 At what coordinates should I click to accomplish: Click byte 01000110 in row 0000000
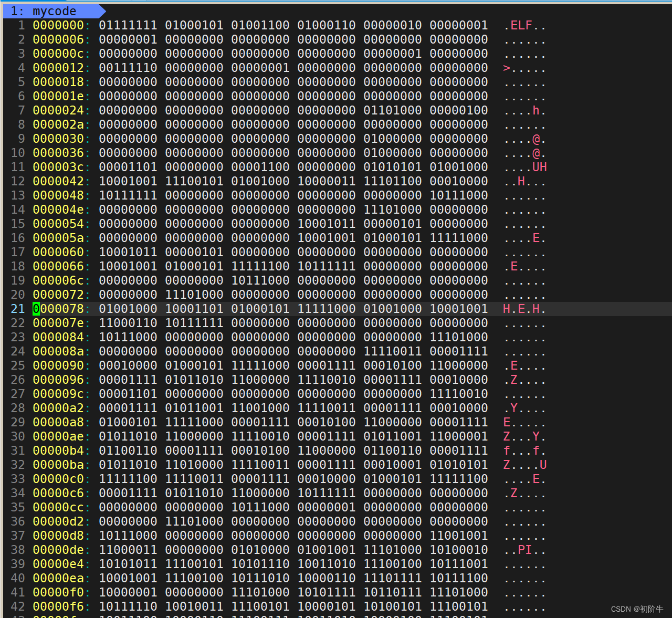(x=327, y=25)
